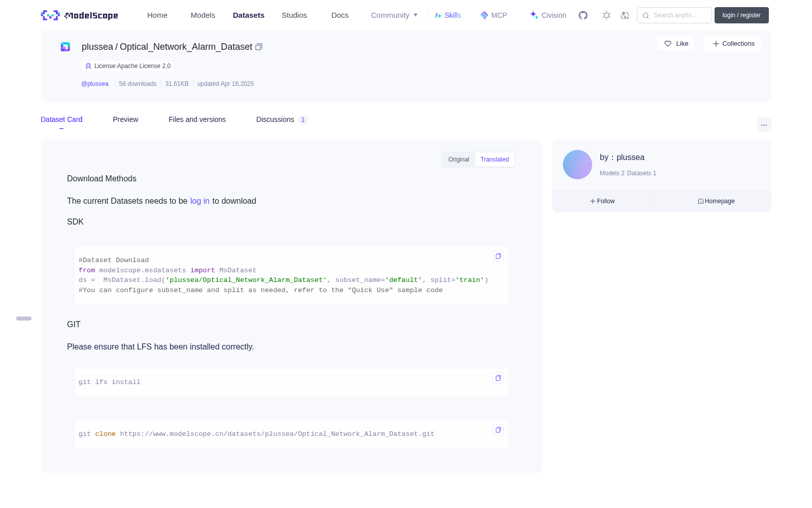Viewport: 812px width, 508px height.
Task: Copy the dataset name icon next to title
Action: pyautogui.click(x=259, y=47)
